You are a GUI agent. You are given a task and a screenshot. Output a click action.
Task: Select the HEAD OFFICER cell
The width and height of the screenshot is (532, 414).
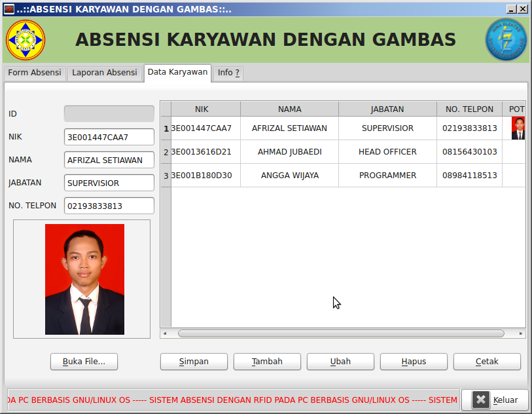pyautogui.click(x=387, y=152)
